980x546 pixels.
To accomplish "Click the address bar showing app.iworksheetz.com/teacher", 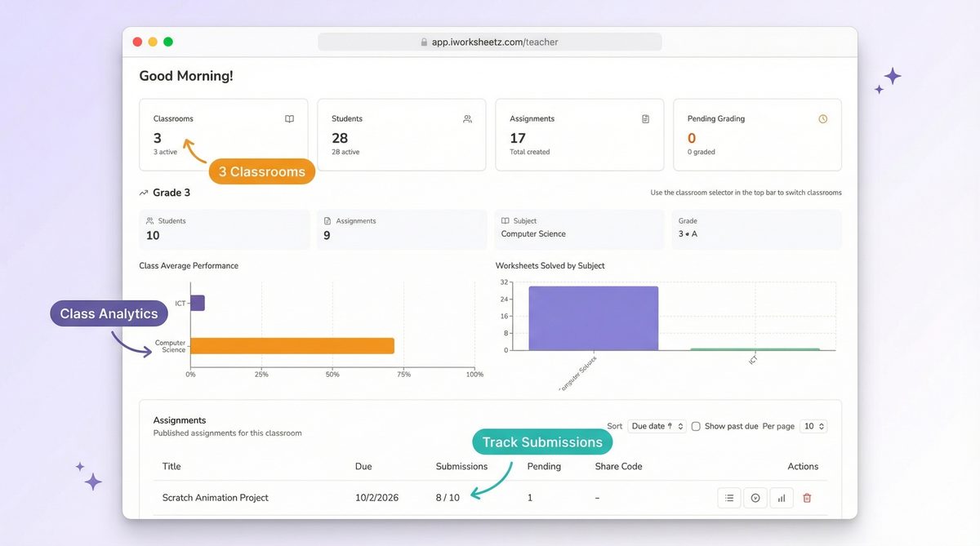I will (490, 42).
